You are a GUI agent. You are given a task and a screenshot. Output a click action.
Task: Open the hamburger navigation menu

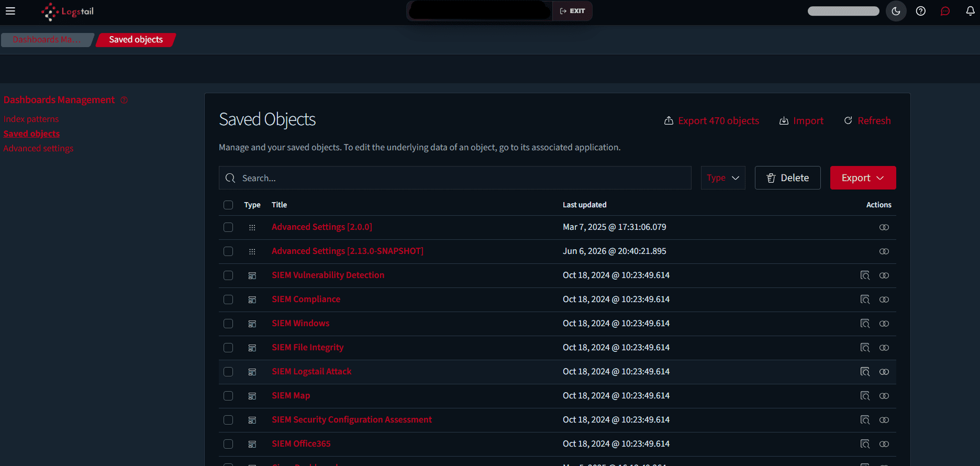pos(10,11)
